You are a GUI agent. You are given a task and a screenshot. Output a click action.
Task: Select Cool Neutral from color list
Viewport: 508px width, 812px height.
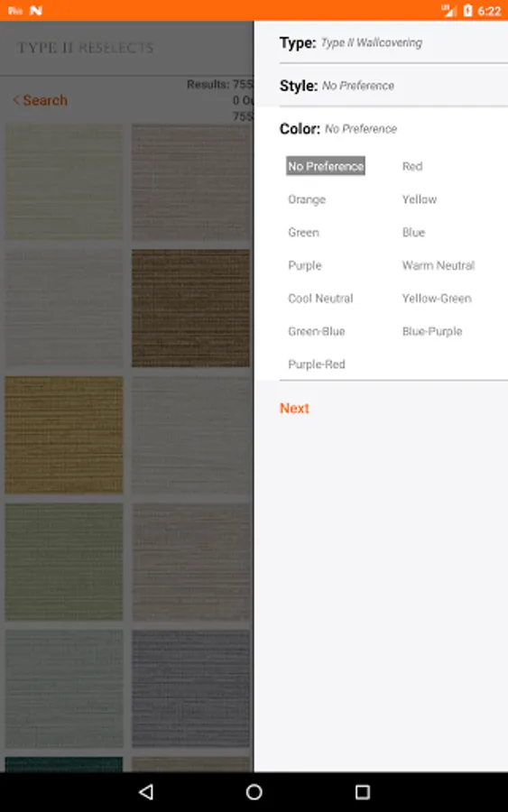[x=320, y=299]
